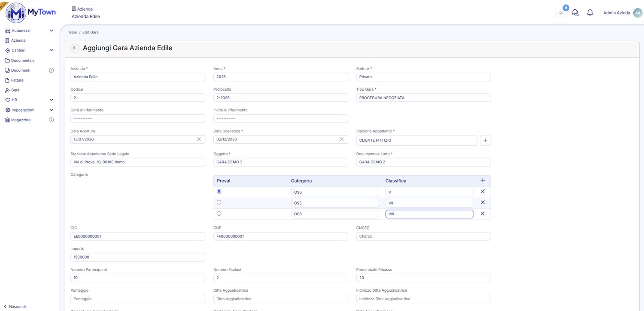Click the Documentale folder icon
This screenshot has width=644, height=311.
tap(7, 61)
